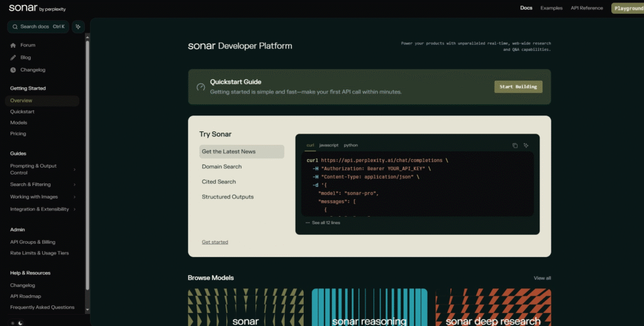Click the Playground button

coord(628,8)
